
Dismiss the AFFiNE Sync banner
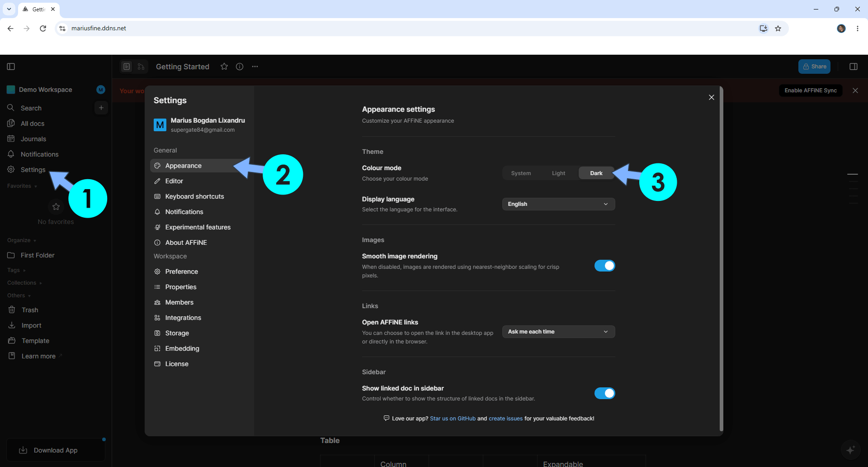coord(855,91)
